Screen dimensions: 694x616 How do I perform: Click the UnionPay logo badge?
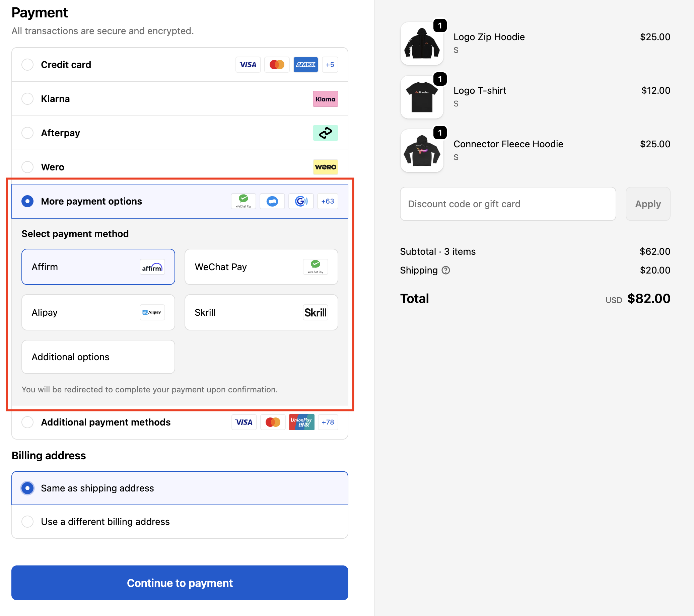point(302,422)
